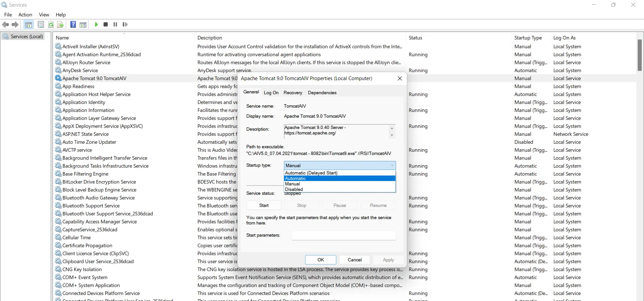This screenshot has height=301, width=644.
Task: Click the Refresh toolbar icon
Action: click(51, 24)
